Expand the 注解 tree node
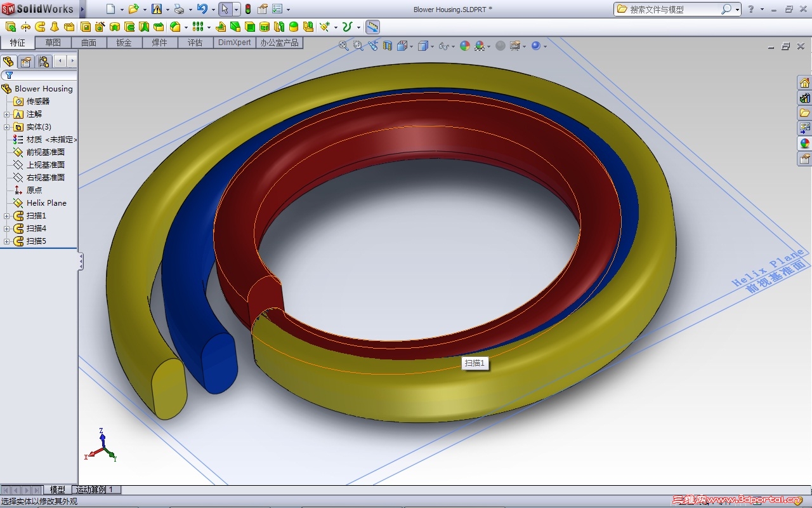 coord(7,114)
